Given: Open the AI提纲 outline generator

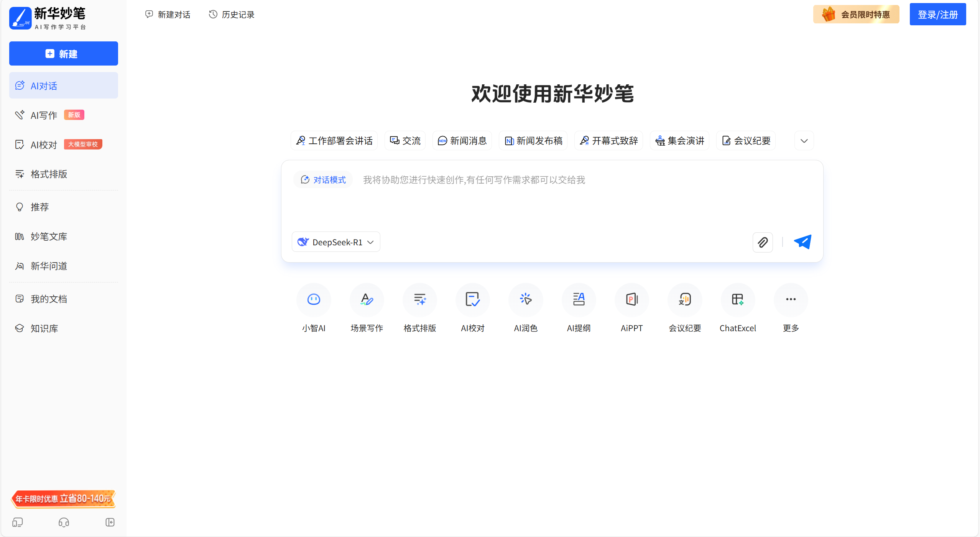Looking at the screenshot, I should (579, 300).
